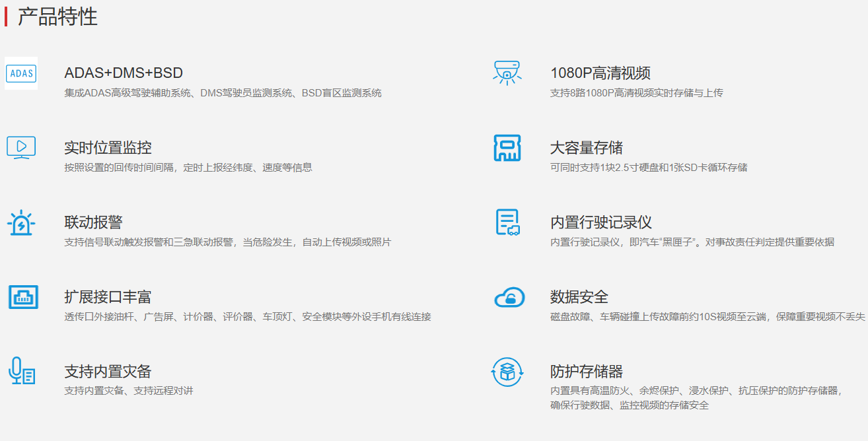Click the 内置行驶记录仪 heading
Viewport: 868px width, 441px height.
[x=601, y=222]
